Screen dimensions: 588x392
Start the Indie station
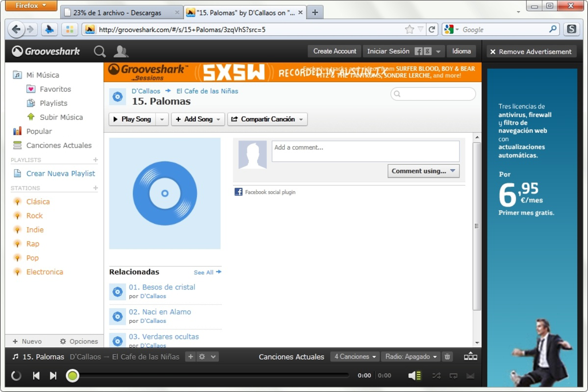coord(28,230)
